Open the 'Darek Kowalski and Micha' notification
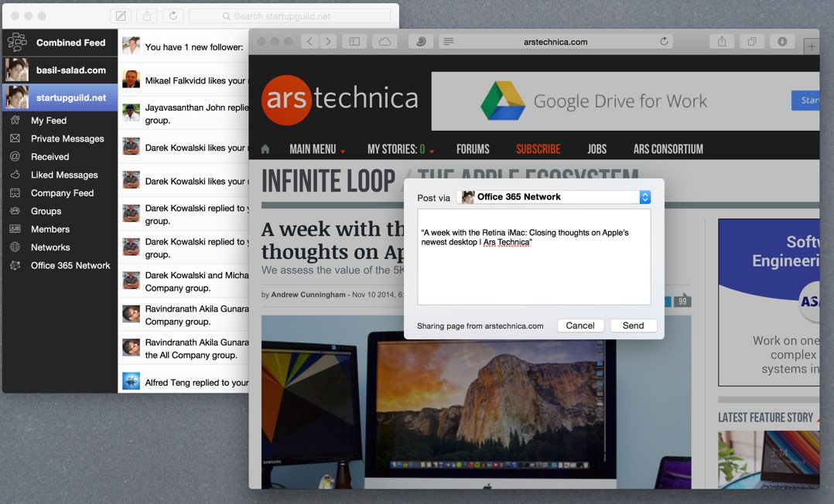 point(183,281)
